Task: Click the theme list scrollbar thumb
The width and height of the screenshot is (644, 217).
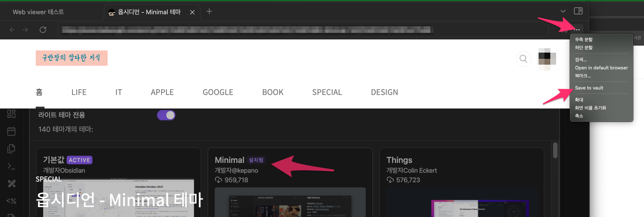Action: (555, 150)
